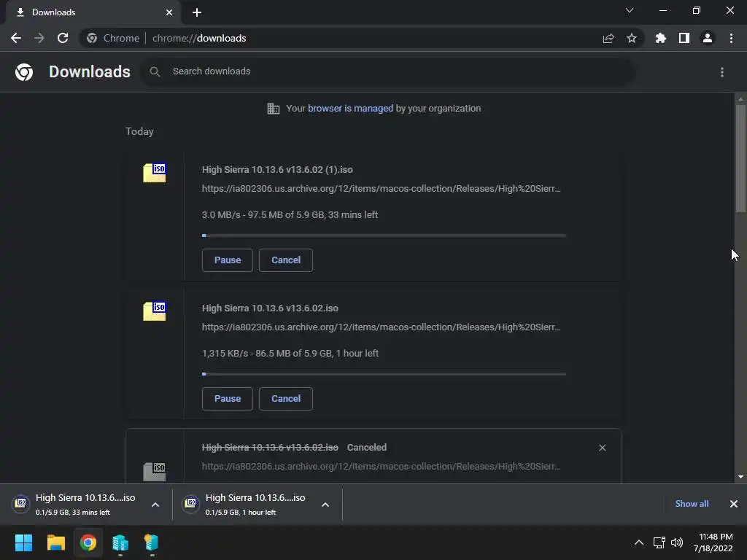Open File Explorer from the taskbar
This screenshot has height=560, width=747.
click(55, 542)
